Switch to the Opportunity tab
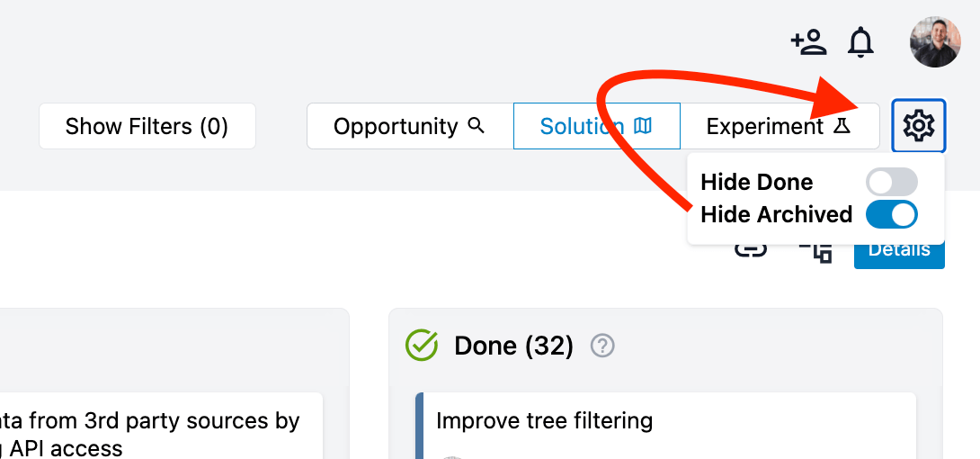Screen dimensions: 980x459 pos(409,126)
